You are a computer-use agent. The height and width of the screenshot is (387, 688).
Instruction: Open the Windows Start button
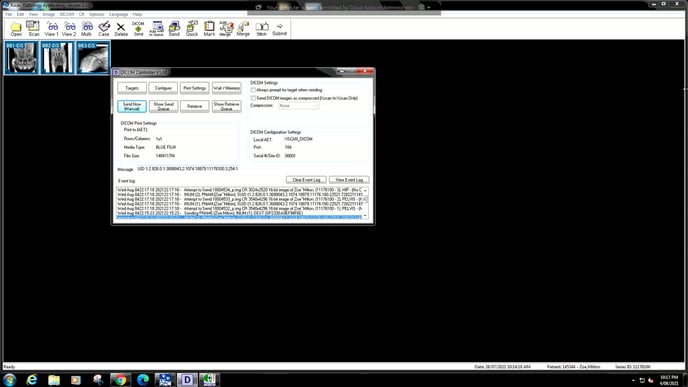pos(9,380)
